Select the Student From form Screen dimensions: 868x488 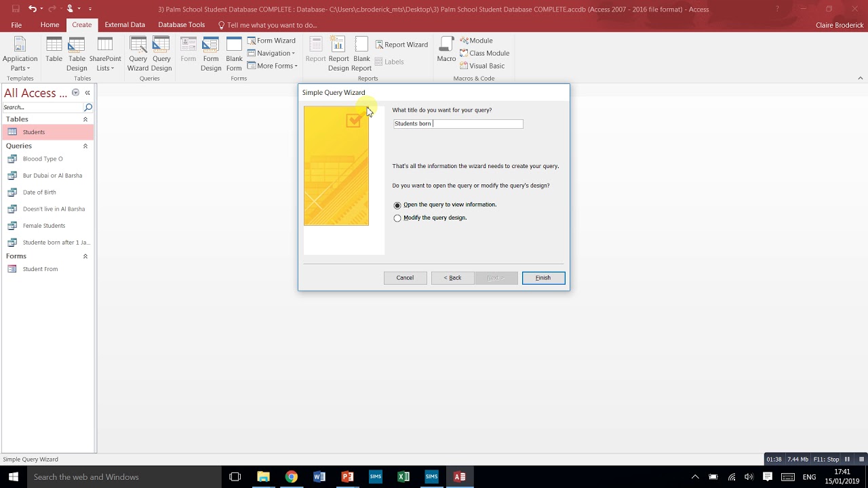[47, 269]
